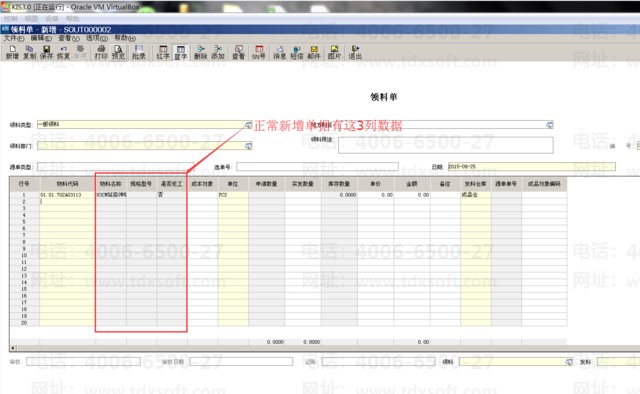640x394 pixels.
Task: Open the 查看(V) menu
Action: pos(69,38)
